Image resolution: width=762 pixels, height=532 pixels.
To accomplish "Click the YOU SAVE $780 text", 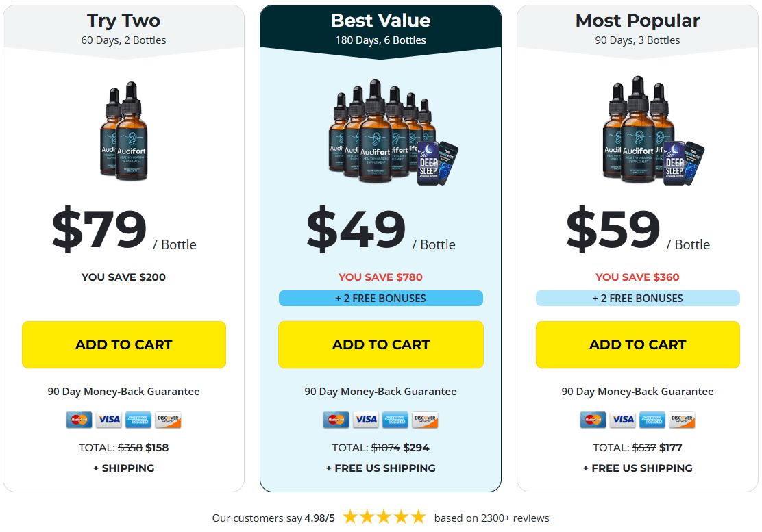I will pyautogui.click(x=380, y=277).
